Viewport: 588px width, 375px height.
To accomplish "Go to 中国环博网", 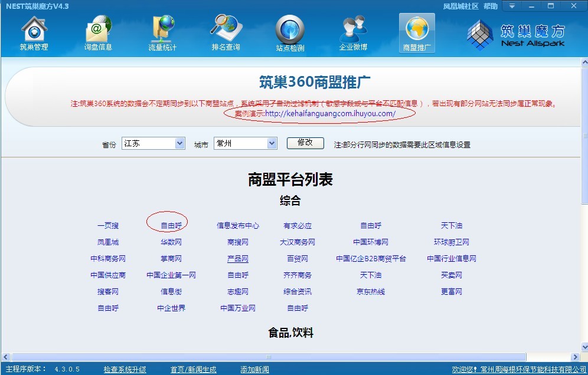I will [371, 242].
